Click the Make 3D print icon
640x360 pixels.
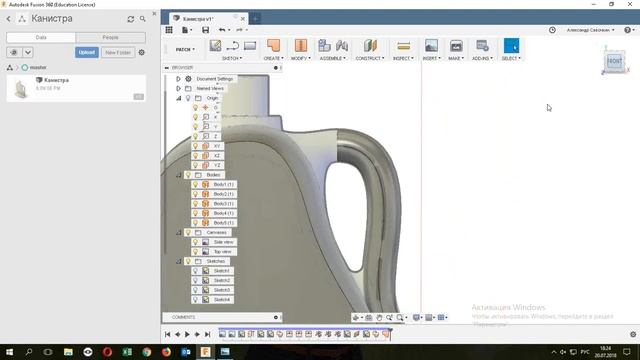point(456,46)
